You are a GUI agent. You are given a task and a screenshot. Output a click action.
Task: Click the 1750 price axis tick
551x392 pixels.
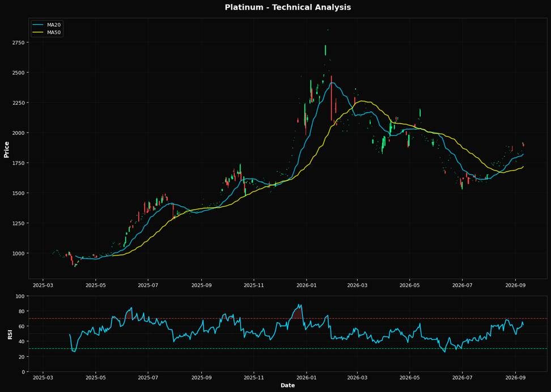click(x=19, y=163)
